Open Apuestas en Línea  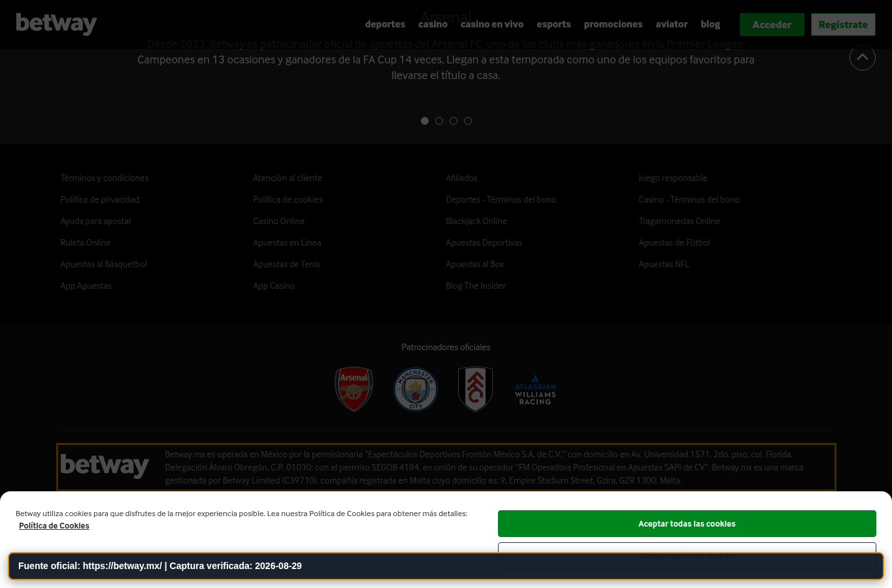(x=287, y=242)
